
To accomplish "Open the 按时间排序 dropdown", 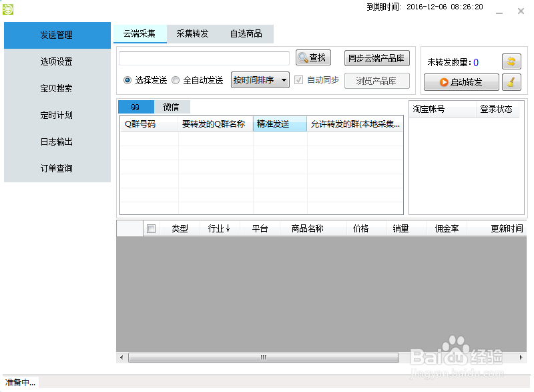I will [283, 79].
